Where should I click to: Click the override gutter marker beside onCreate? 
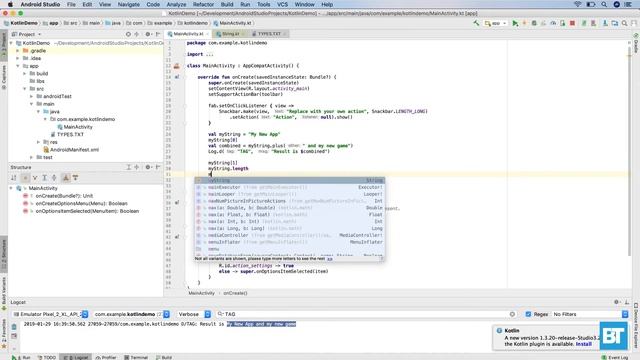click(177, 77)
